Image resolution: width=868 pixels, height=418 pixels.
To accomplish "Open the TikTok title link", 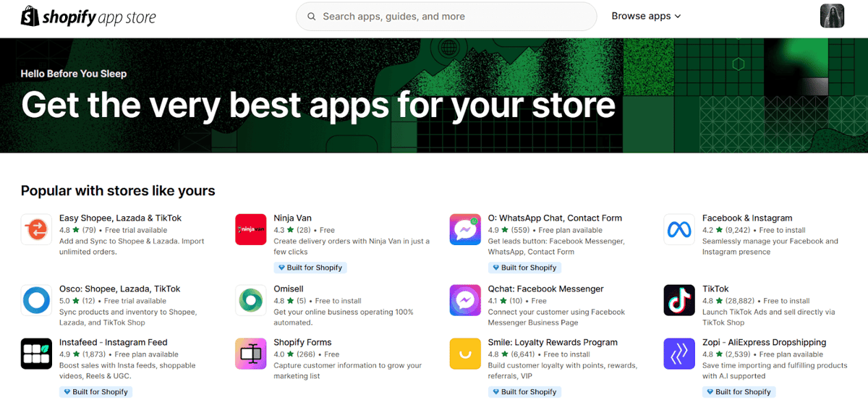I will coord(717,289).
